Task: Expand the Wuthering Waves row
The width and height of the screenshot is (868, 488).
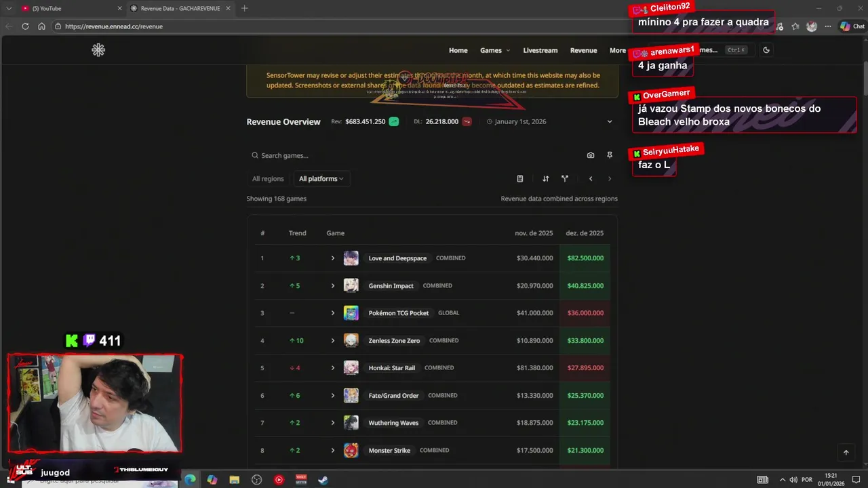Action: [333, 423]
